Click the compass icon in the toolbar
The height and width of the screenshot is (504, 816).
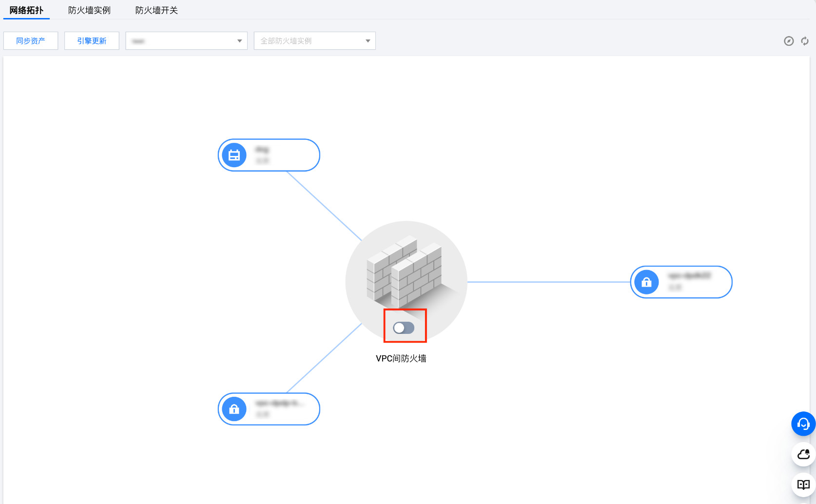pos(789,41)
